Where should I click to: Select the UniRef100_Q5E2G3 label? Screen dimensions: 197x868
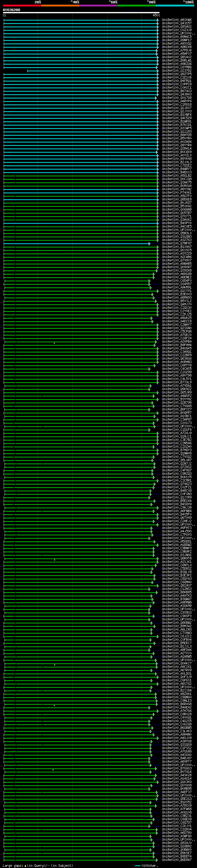click(176, 799)
